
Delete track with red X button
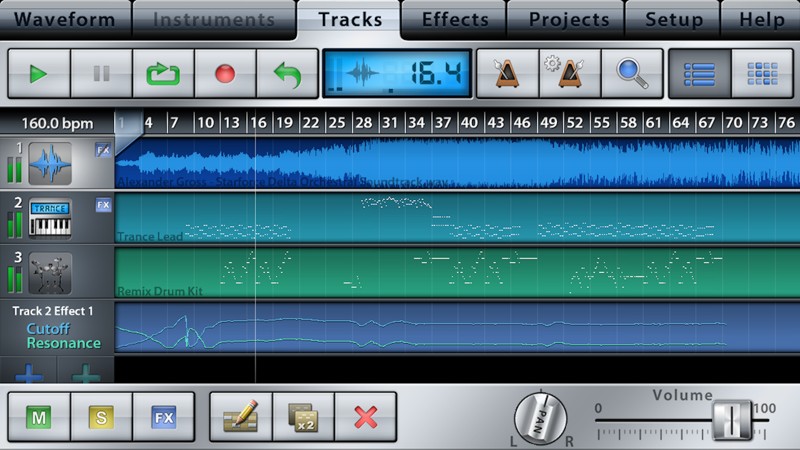tap(365, 417)
